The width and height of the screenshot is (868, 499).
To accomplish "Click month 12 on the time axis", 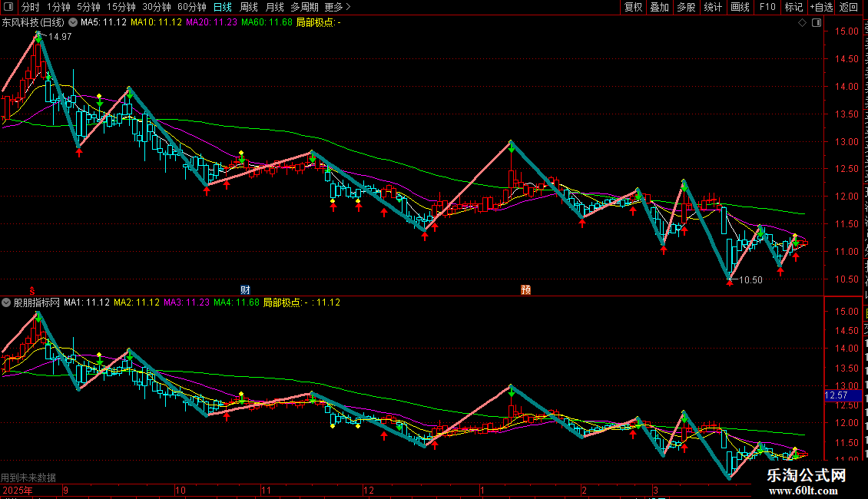I will click(x=369, y=490).
